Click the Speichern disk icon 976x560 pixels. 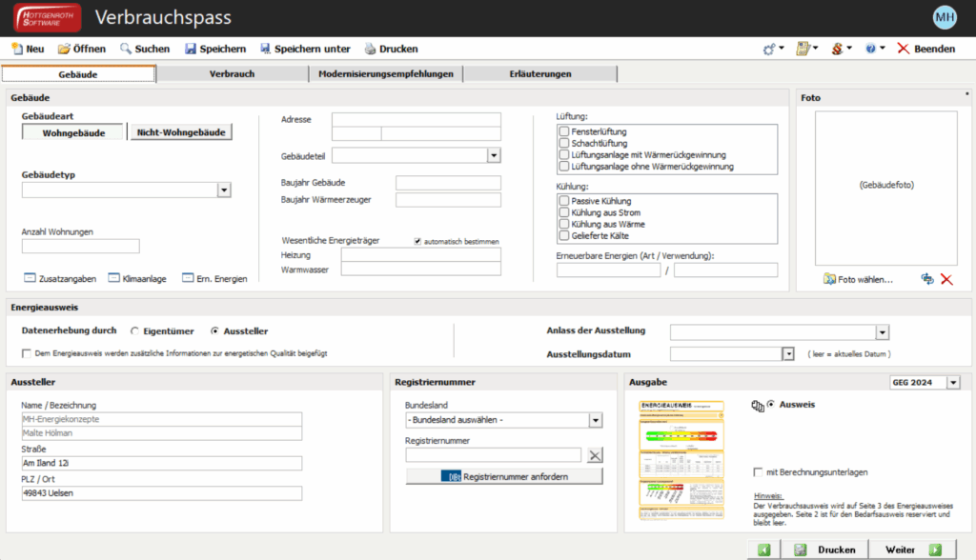click(191, 49)
